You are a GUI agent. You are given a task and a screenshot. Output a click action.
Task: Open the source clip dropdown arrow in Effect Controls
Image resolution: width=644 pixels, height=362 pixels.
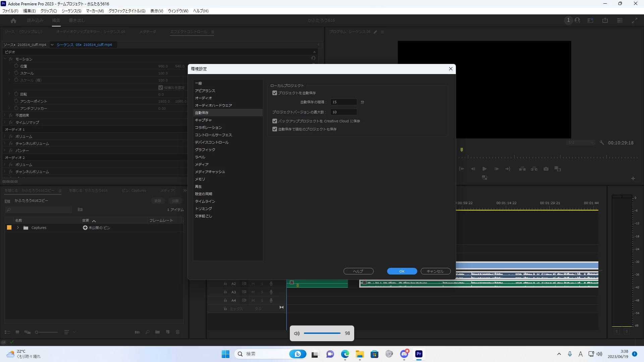point(52,45)
